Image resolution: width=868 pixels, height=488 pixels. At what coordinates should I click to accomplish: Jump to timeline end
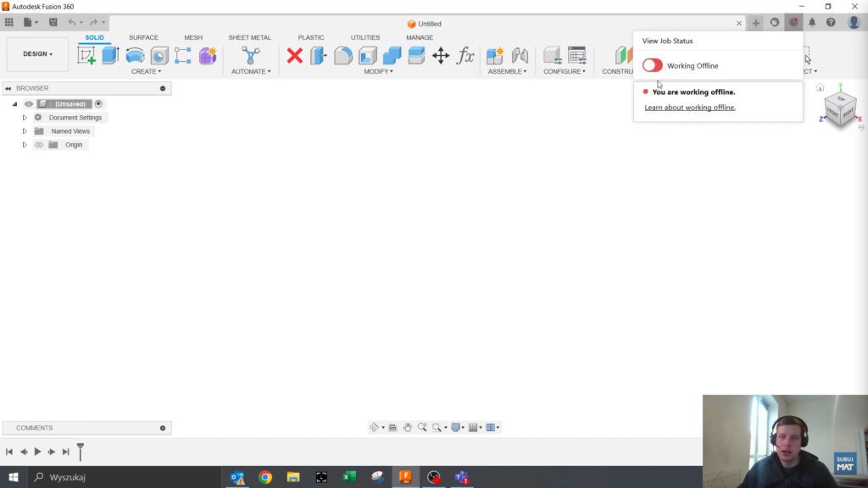tap(66, 452)
